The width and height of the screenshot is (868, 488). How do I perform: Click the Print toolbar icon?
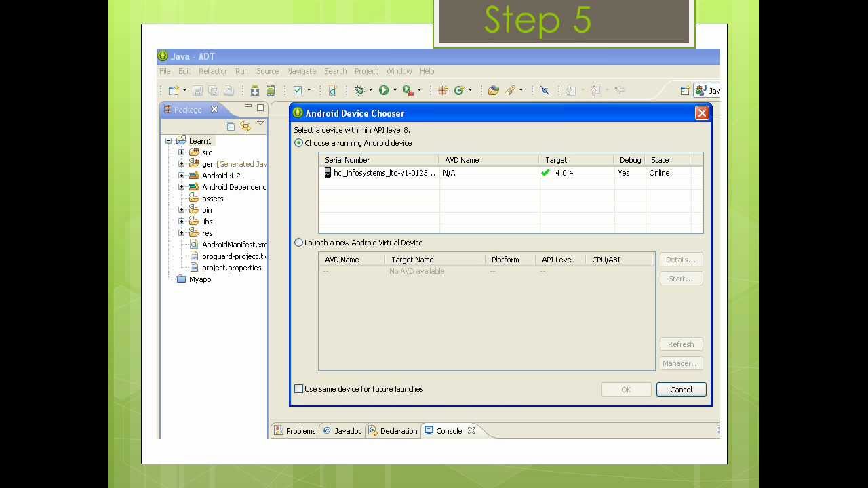(229, 90)
